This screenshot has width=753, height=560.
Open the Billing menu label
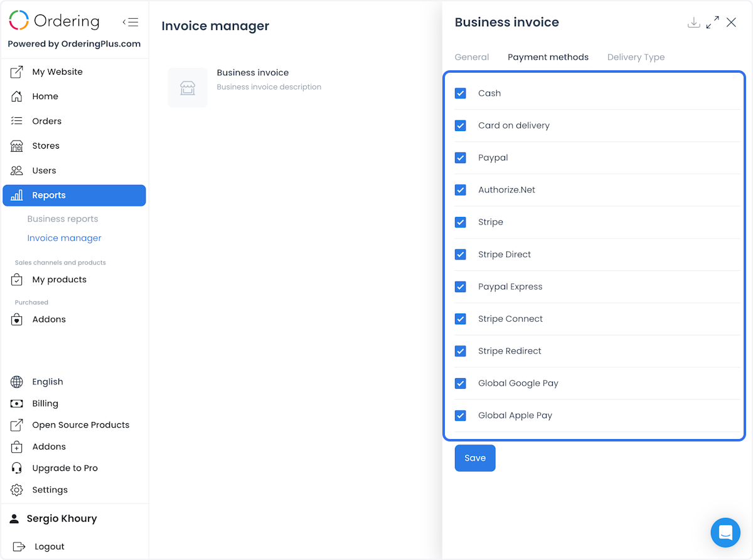pos(45,404)
